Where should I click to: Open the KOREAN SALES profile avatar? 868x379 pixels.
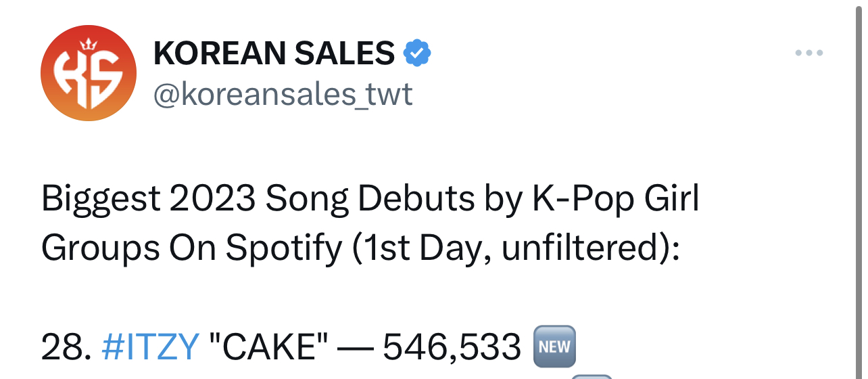89,74
